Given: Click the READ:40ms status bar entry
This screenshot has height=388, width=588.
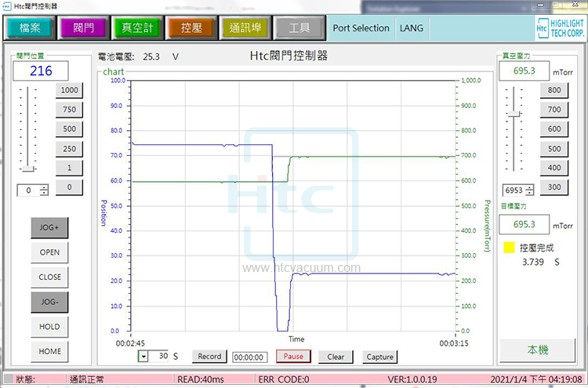Looking at the screenshot, I should [x=200, y=379].
